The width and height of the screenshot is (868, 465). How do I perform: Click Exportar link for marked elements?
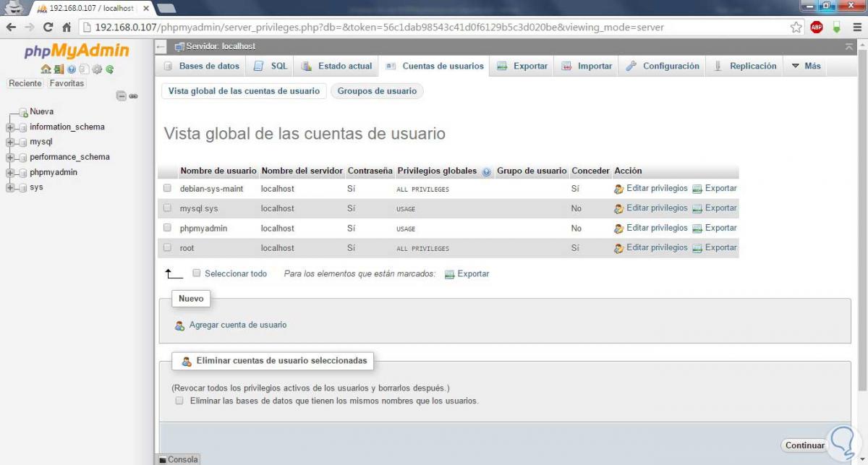point(473,274)
